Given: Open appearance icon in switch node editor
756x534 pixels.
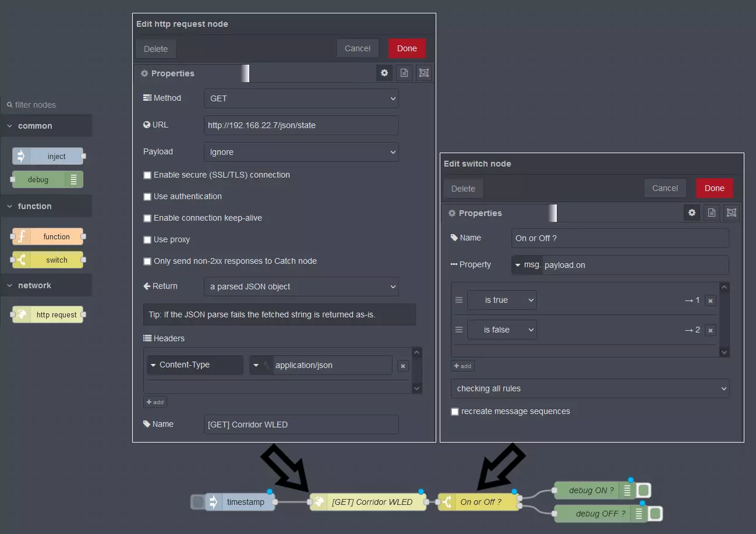Looking at the screenshot, I should [x=732, y=213].
